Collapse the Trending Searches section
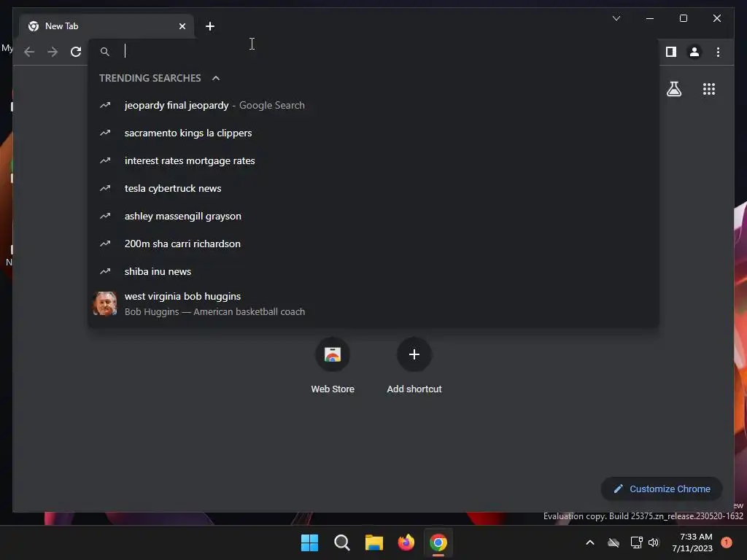Screen dimensions: 747x560 216,78
